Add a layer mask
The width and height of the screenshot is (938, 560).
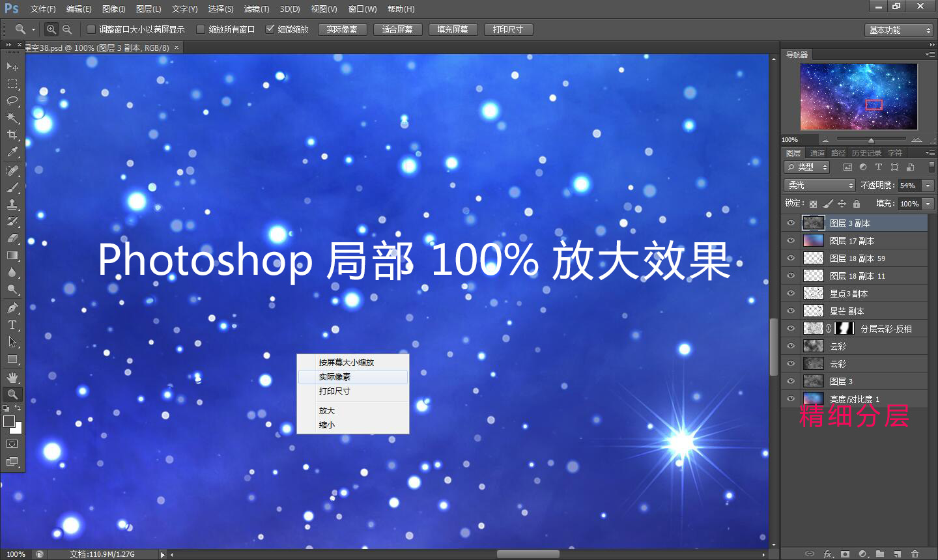[x=846, y=554]
